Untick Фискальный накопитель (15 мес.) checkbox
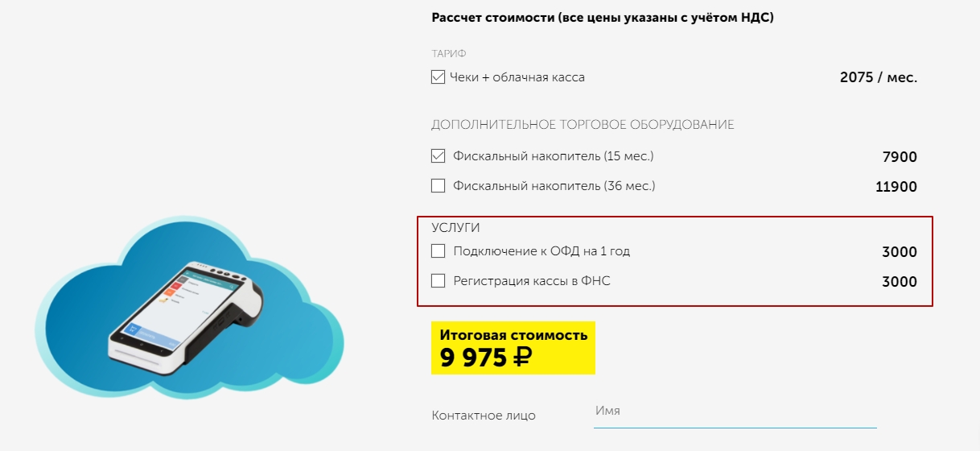 coord(439,155)
